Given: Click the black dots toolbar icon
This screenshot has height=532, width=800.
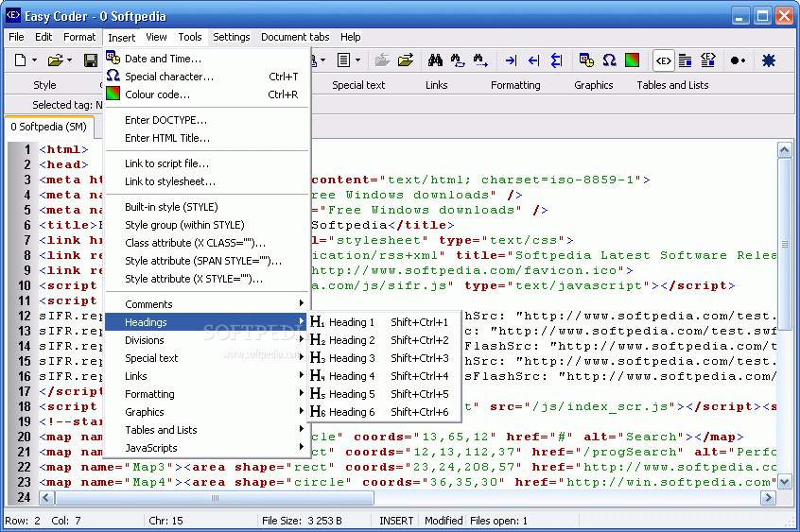Looking at the screenshot, I should 738,60.
